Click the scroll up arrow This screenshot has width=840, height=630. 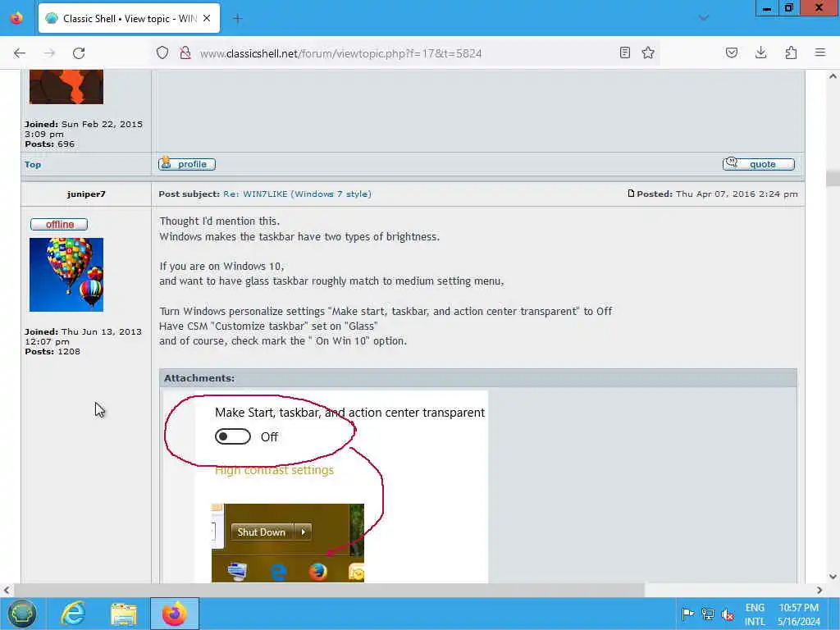tap(833, 76)
